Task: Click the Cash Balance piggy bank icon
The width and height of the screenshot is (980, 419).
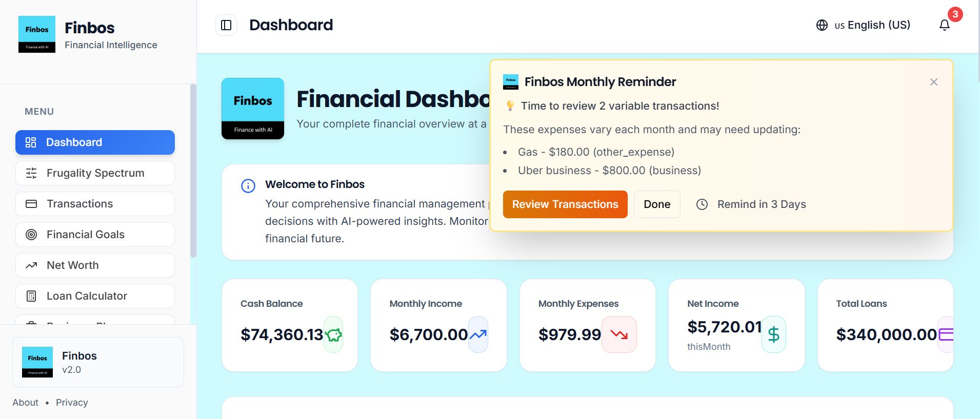Action: coord(333,335)
